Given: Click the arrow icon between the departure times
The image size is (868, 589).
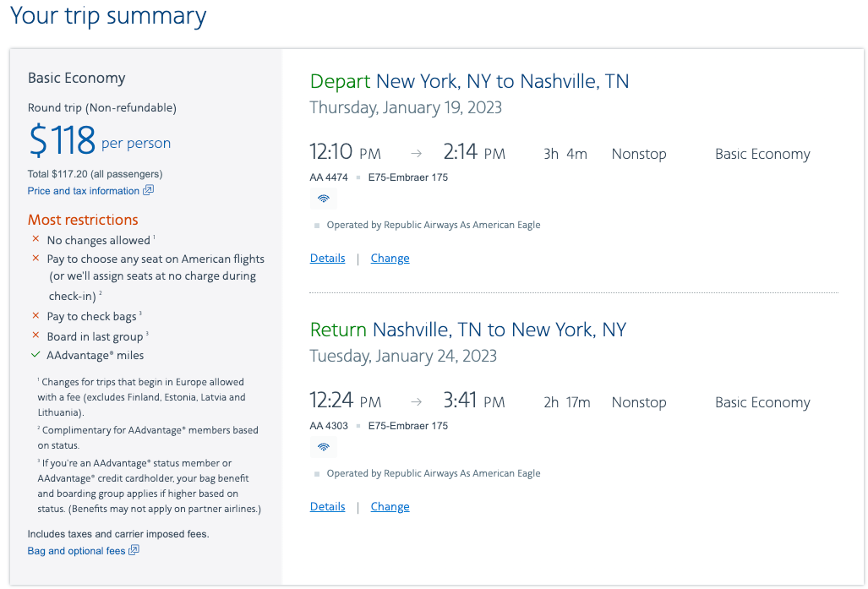Looking at the screenshot, I should click(414, 152).
